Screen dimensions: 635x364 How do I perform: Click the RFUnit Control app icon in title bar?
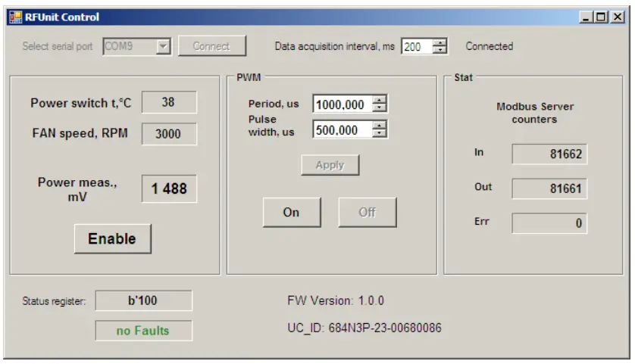[x=15, y=17]
